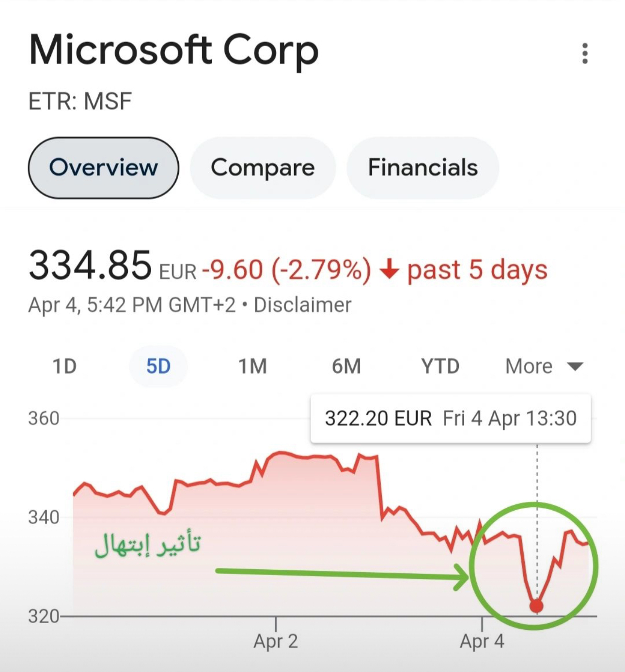
Task: Open the Disclaimer link
Action: click(303, 305)
